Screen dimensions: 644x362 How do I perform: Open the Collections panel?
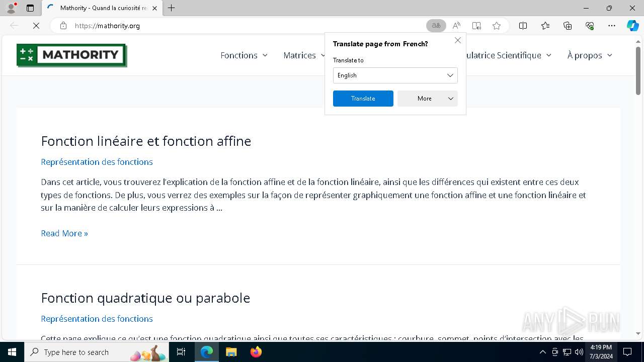[x=568, y=26]
